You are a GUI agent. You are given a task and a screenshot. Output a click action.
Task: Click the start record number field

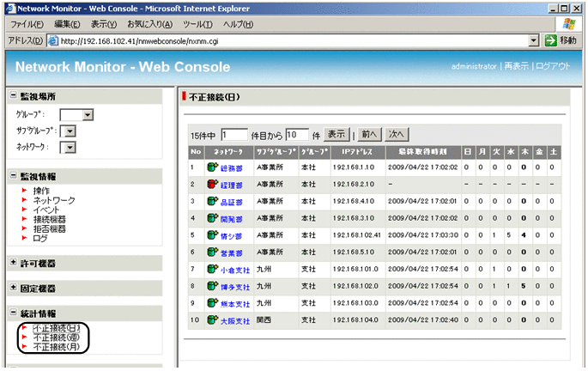pos(234,135)
